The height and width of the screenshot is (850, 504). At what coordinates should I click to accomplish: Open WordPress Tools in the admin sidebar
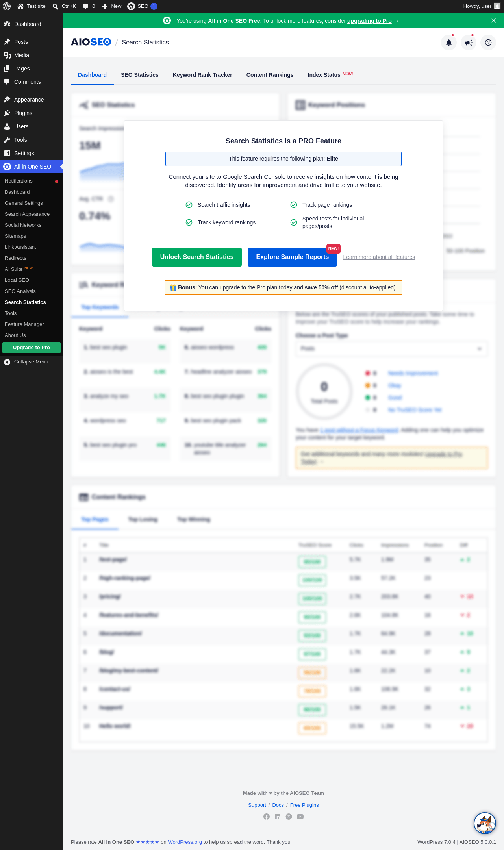(x=31, y=140)
